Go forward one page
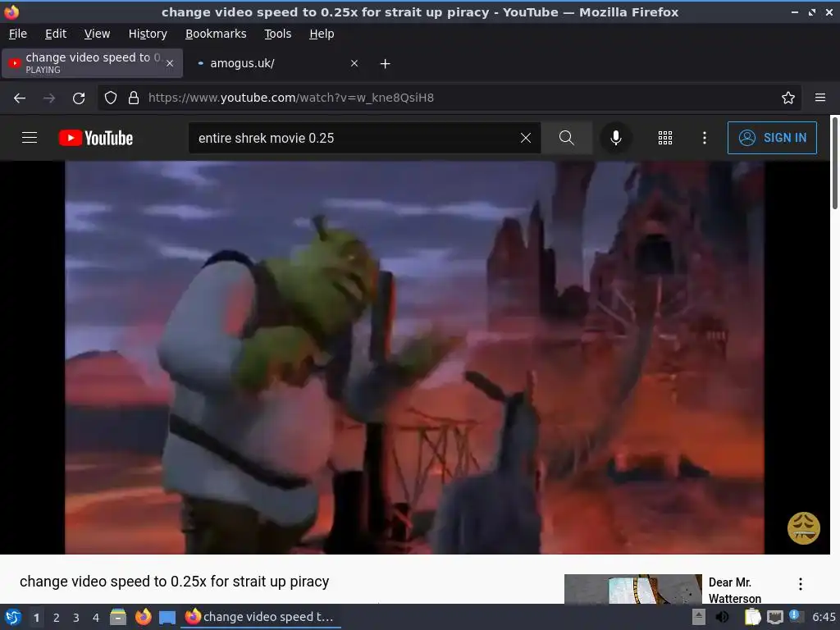Image resolution: width=840 pixels, height=630 pixels. click(49, 98)
